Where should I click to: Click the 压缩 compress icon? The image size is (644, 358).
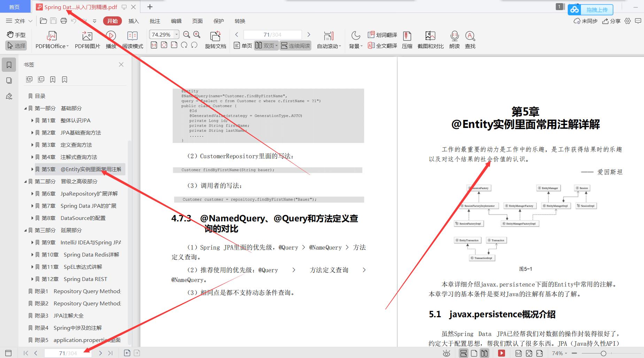[407, 36]
